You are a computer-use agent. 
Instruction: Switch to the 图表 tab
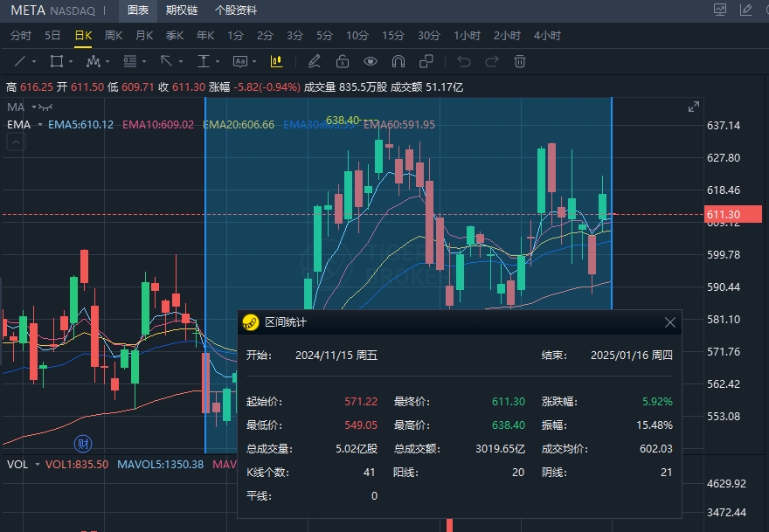point(138,10)
